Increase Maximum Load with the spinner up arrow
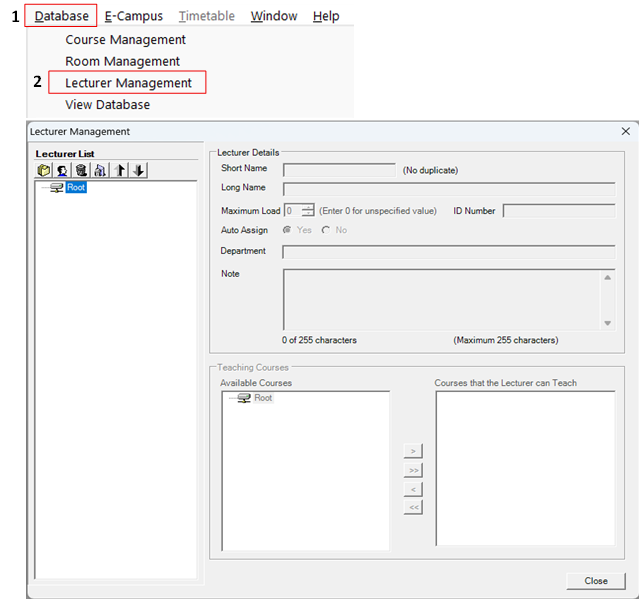Viewport: 640px width, 601px height. (x=308, y=207)
